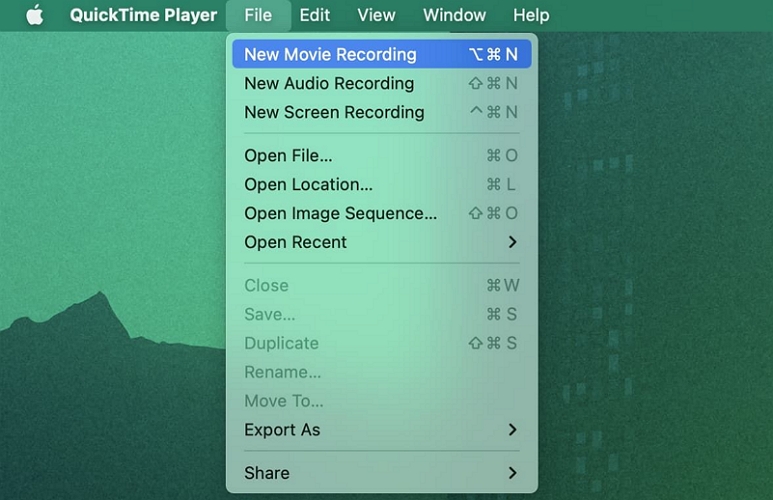Open the Help menu
Screen dimensions: 773x500
pos(531,15)
